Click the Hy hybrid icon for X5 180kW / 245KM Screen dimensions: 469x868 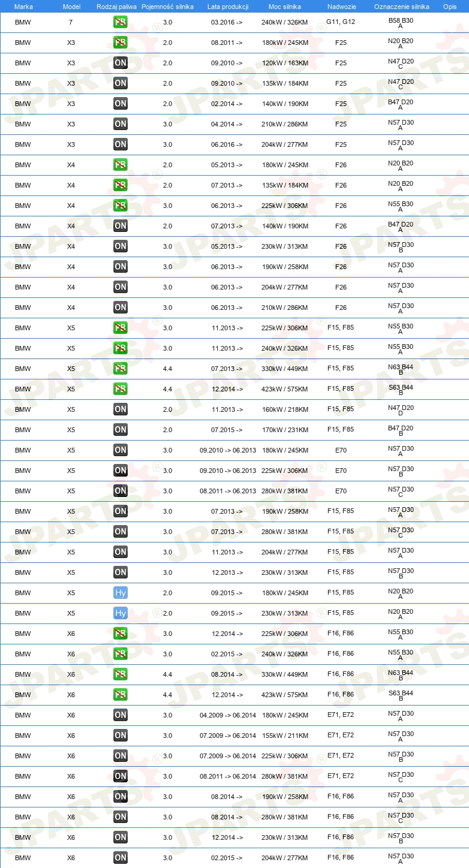[121, 593]
